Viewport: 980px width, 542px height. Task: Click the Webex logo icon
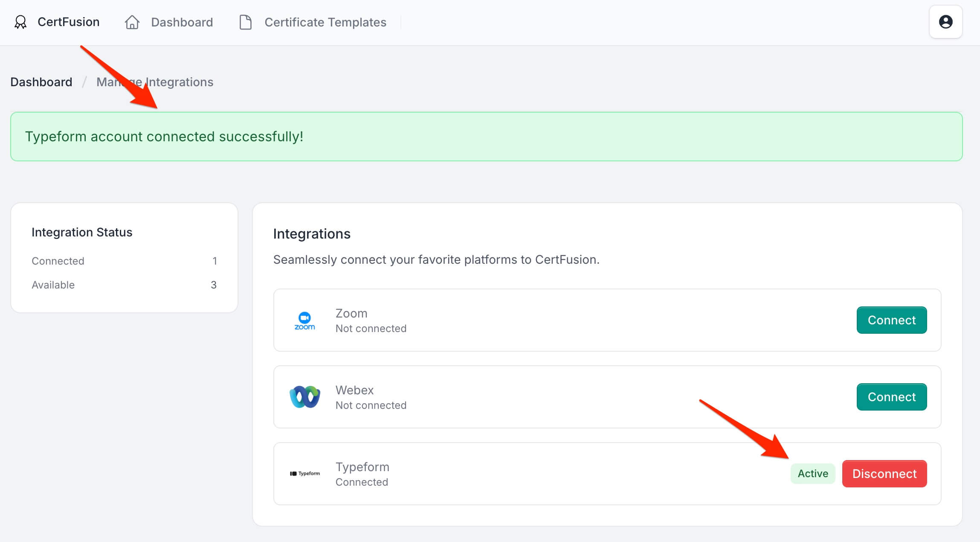[304, 397]
